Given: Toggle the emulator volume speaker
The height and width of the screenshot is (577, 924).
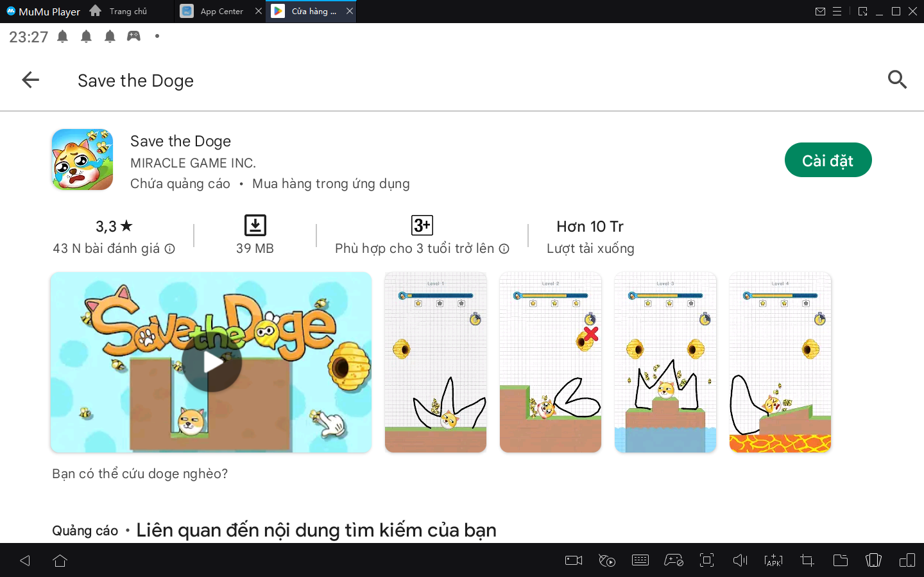Looking at the screenshot, I should coord(740,560).
